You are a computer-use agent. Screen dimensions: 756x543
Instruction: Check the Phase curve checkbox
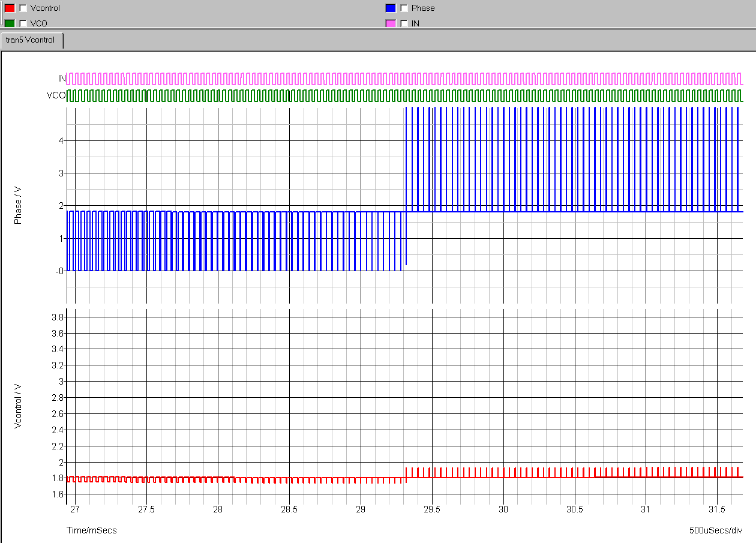pos(404,8)
